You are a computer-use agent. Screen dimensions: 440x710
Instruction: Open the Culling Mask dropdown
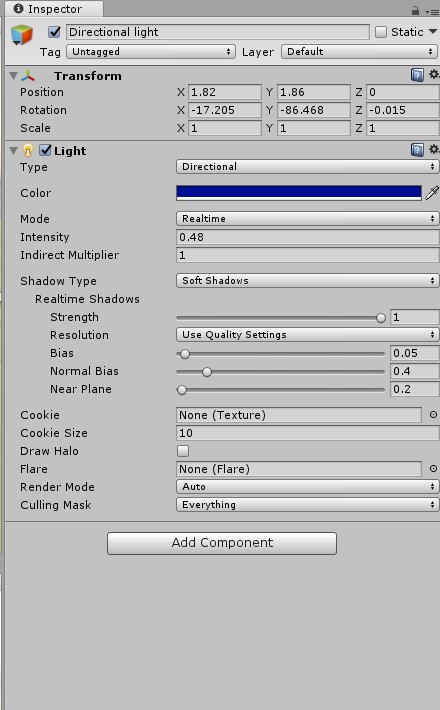tap(307, 505)
